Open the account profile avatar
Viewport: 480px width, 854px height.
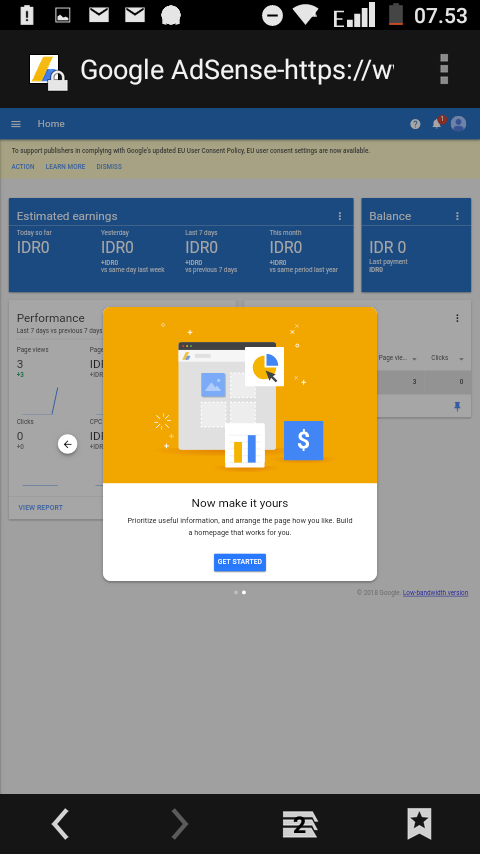(x=459, y=124)
